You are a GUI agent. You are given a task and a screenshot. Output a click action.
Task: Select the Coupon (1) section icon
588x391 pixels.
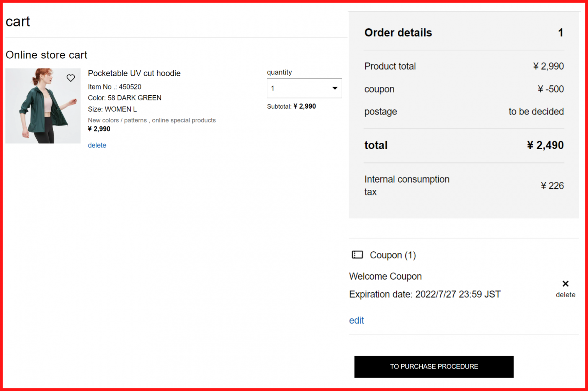tap(357, 255)
